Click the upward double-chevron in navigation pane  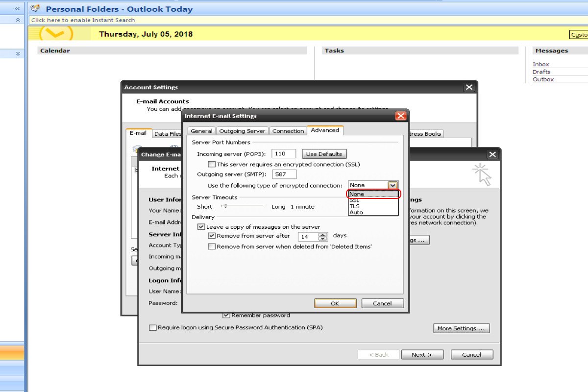18,20
